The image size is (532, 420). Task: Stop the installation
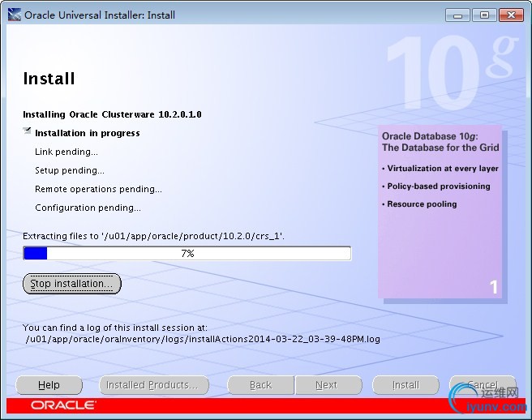coord(72,284)
